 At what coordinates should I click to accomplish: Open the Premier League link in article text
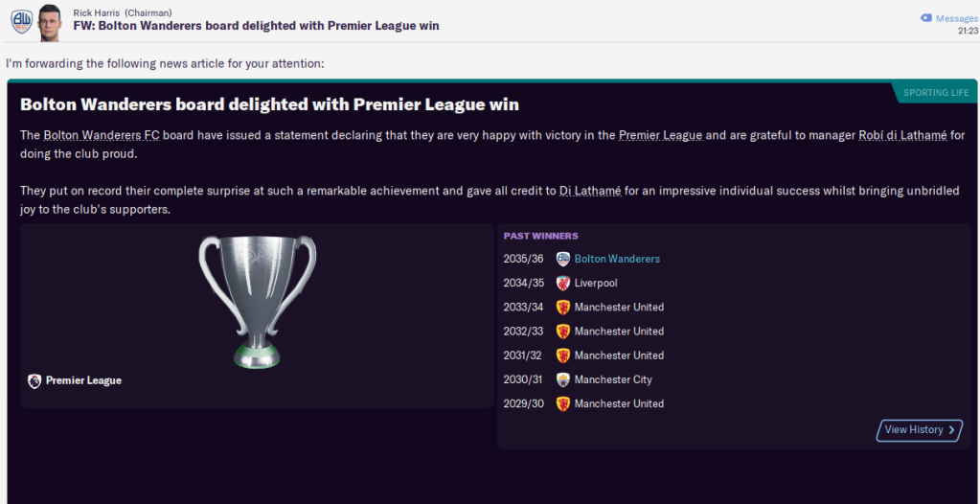(659, 135)
